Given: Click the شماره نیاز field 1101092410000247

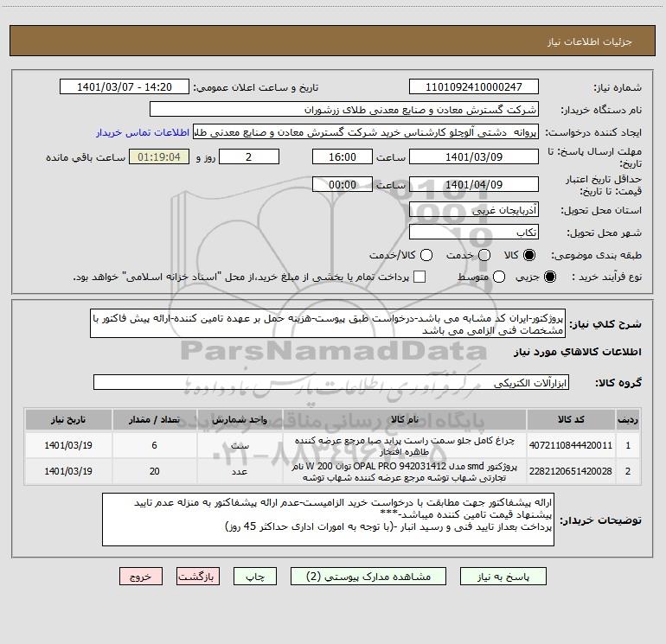Looking at the screenshot, I should pyautogui.click(x=474, y=87).
